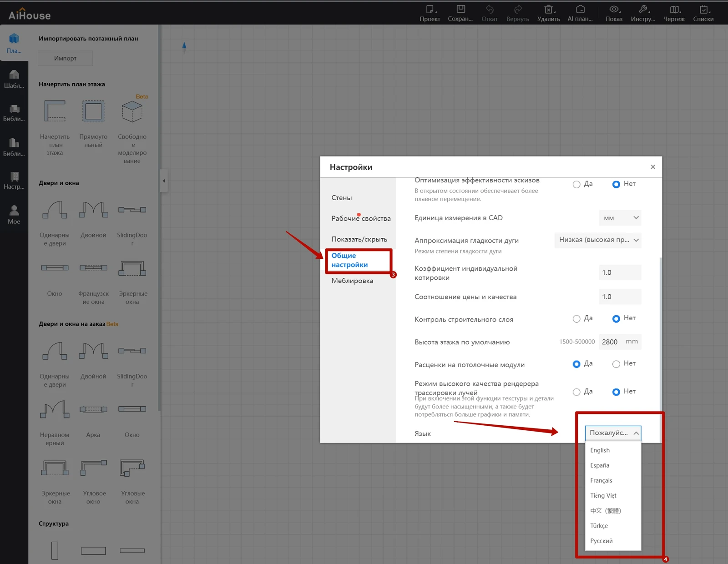The height and width of the screenshot is (564, 728).
Task: Click the default floor height 2800 field
Action: pos(610,342)
